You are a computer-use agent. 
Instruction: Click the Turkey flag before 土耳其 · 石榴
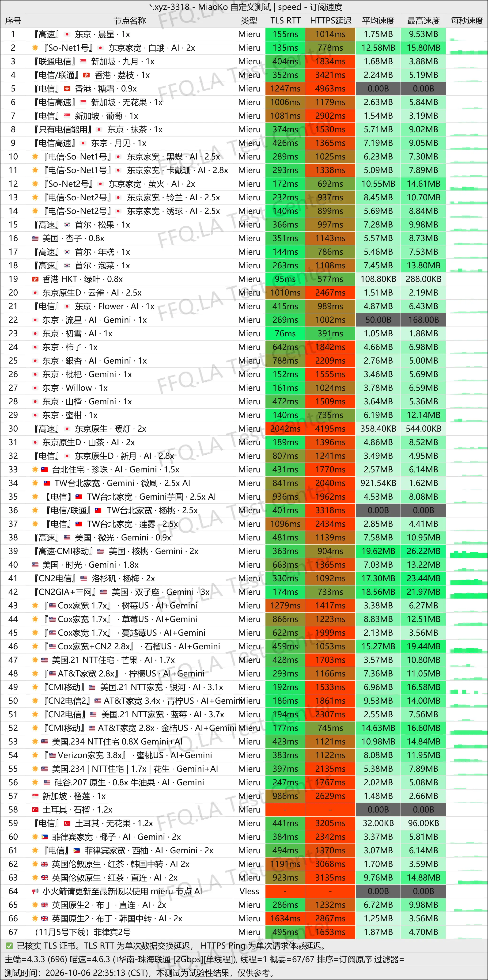point(35,809)
